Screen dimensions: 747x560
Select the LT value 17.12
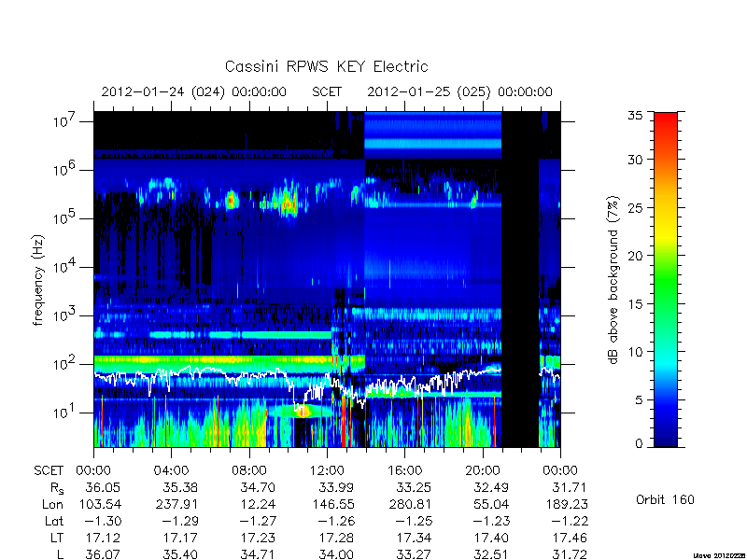(103, 539)
